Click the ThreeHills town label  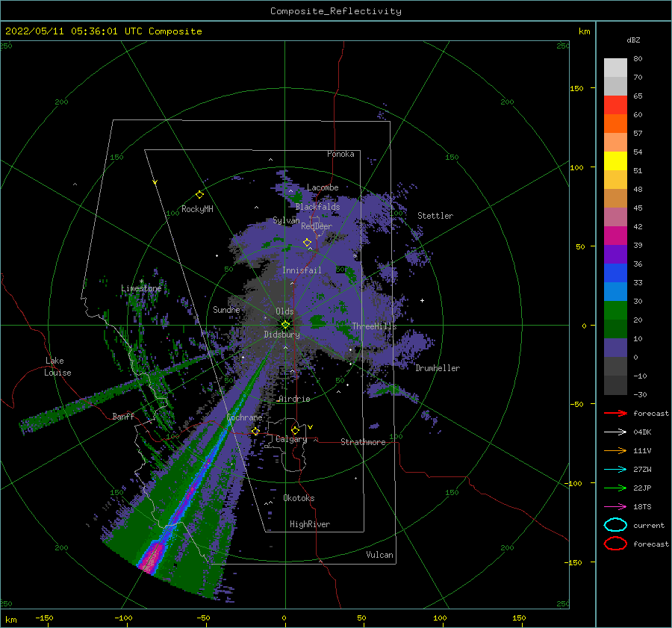click(374, 326)
